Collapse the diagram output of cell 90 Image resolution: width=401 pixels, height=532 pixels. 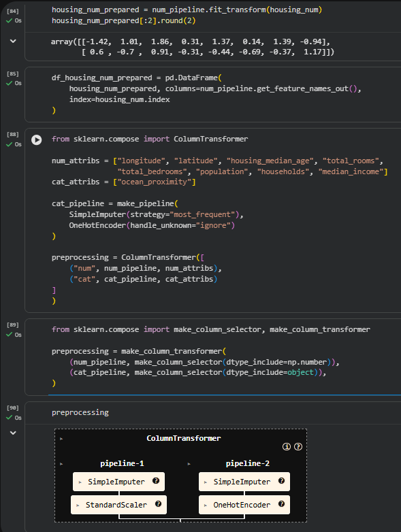[13, 433]
